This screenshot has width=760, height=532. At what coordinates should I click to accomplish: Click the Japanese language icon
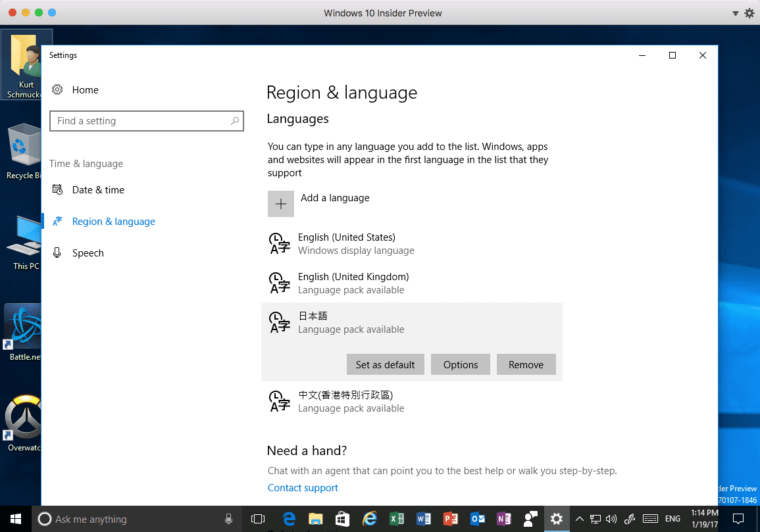point(280,323)
